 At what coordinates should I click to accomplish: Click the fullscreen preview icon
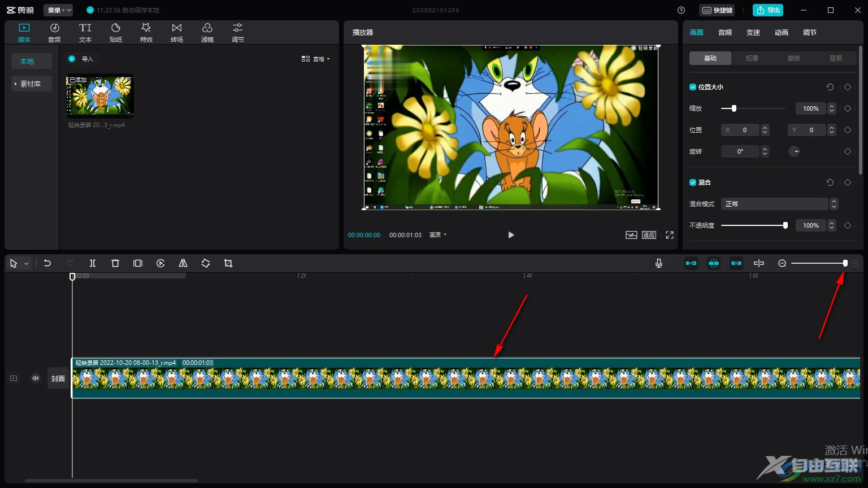[x=670, y=235]
